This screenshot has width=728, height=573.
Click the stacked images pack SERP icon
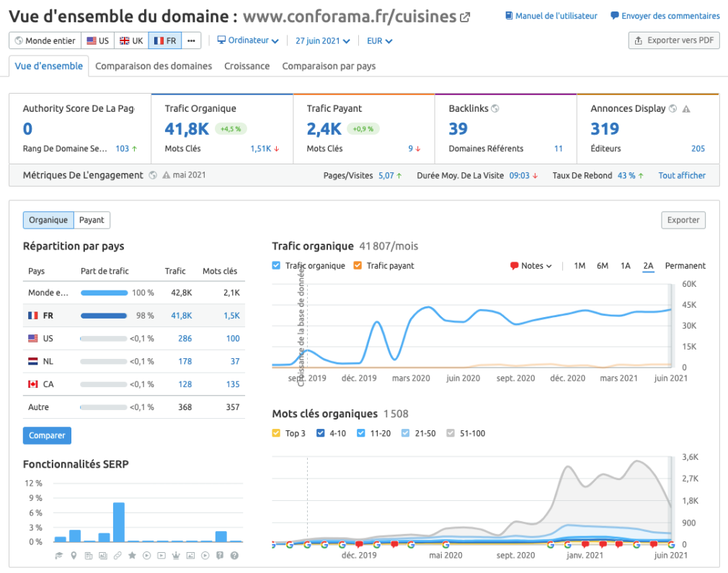click(x=103, y=556)
